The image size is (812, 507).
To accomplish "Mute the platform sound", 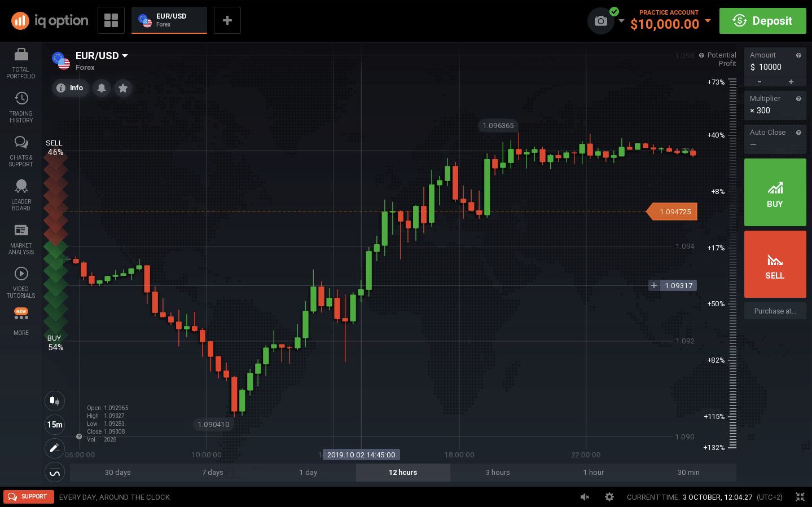I will 585,497.
